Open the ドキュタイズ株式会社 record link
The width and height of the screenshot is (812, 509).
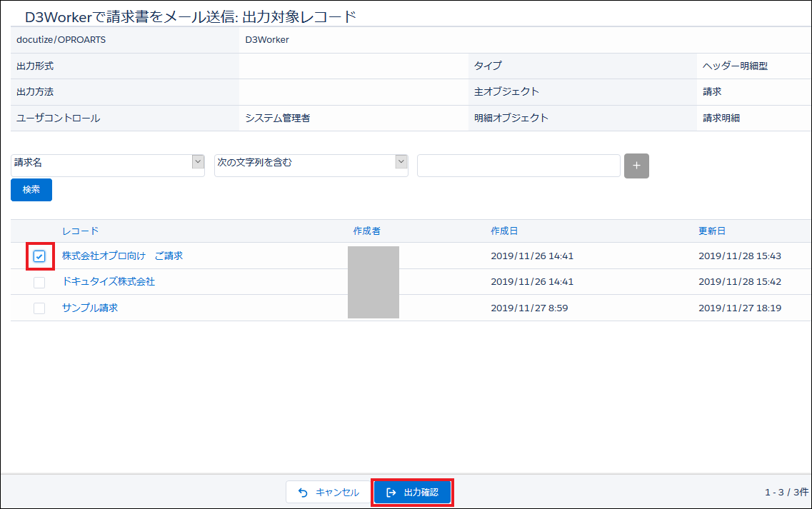point(109,282)
